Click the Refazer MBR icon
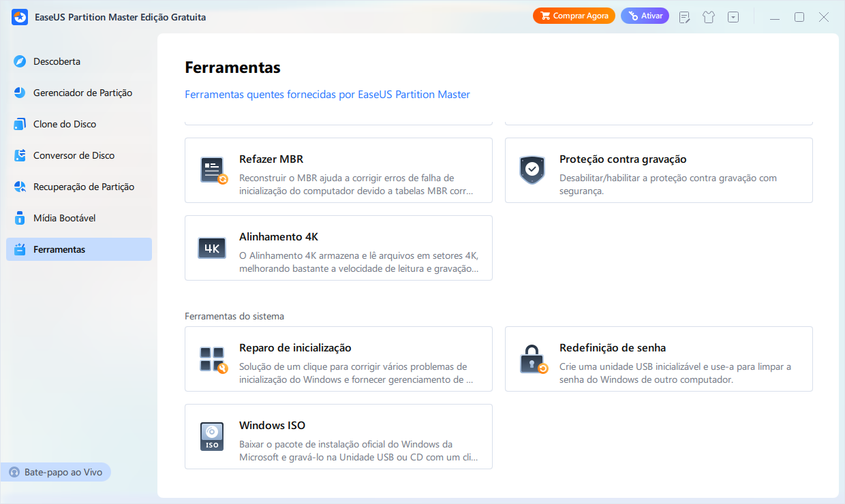This screenshot has height=504, width=845. point(213,170)
